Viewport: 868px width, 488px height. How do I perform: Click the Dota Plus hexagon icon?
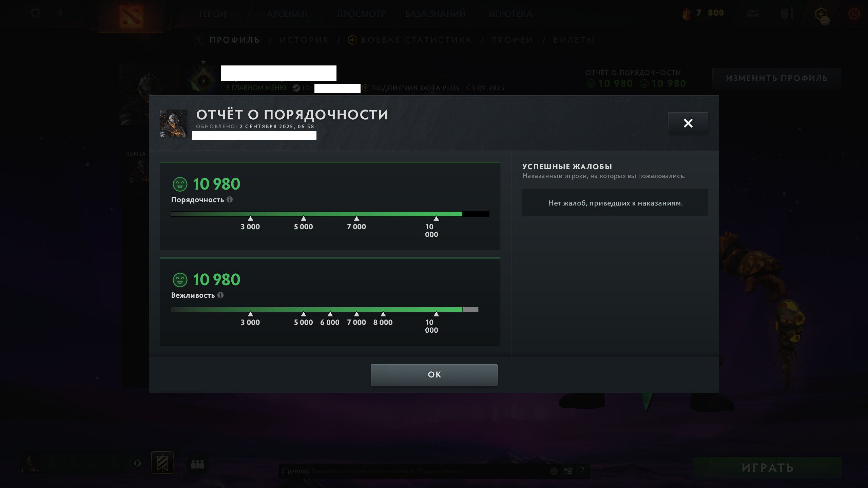pyautogui.click(x=822, y=15)
